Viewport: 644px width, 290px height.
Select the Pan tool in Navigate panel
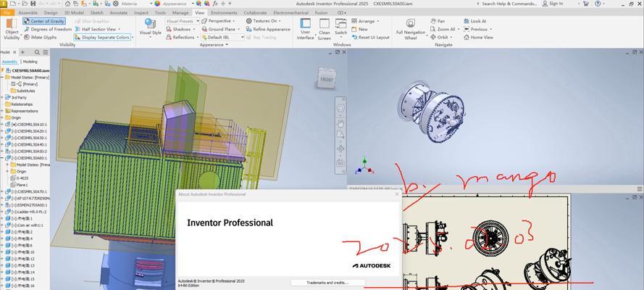point(438,21)
